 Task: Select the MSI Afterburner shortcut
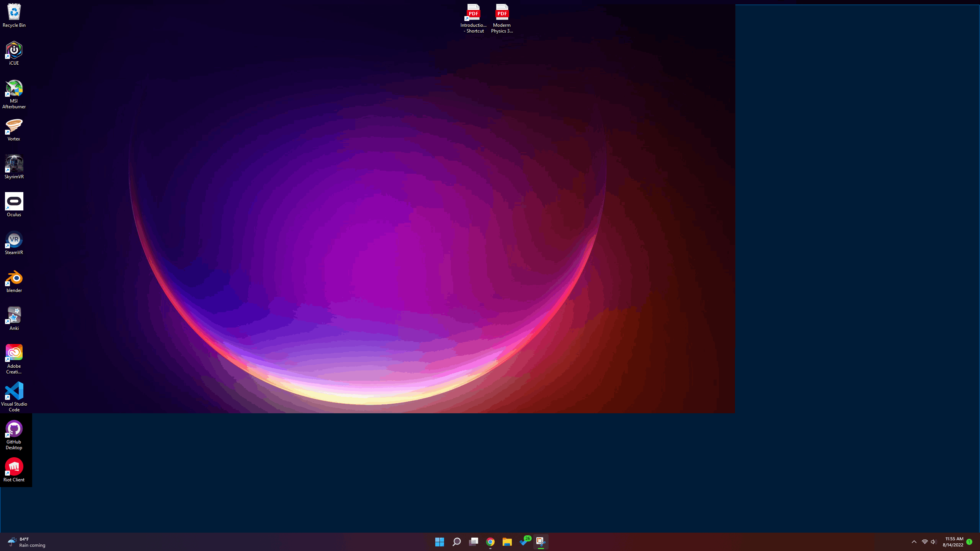[14, 89]
